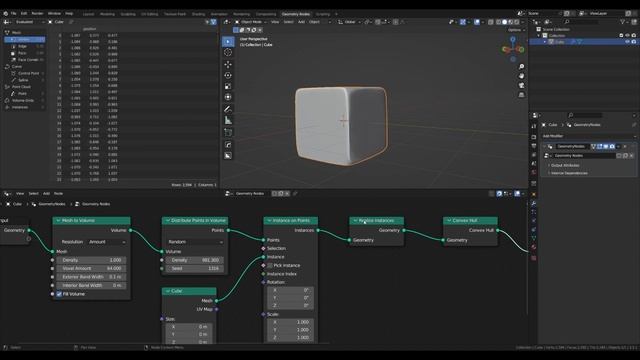
Task: Click the Blender logo menu icon
Action: [5, 13]
